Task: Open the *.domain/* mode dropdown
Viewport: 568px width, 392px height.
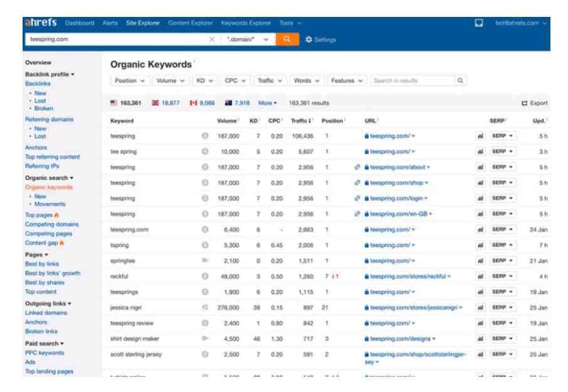Action: tap(248, 39)
